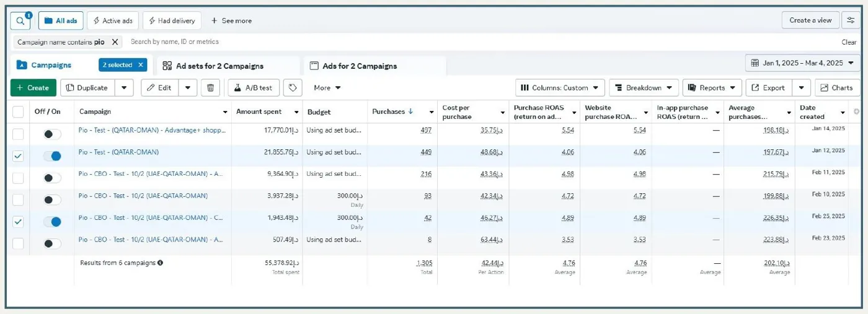Open campaign link in the 3,937.28 spent row
868x314 pixels.
(143, 196)
